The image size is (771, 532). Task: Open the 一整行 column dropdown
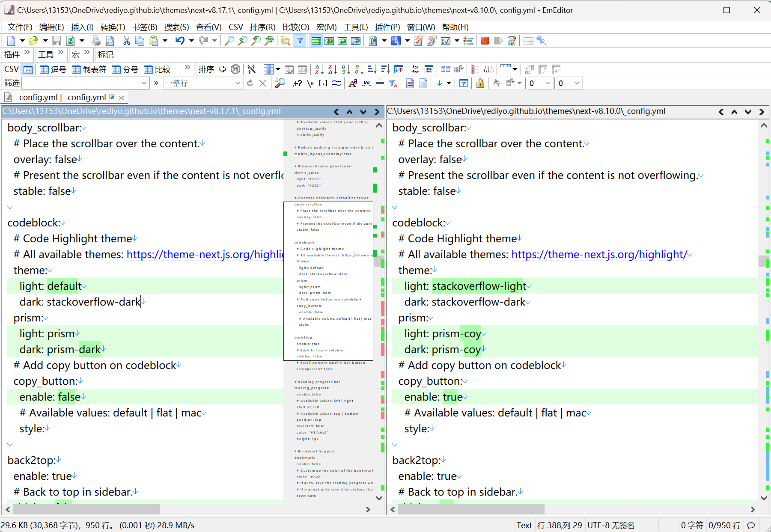tap(238, 83)
